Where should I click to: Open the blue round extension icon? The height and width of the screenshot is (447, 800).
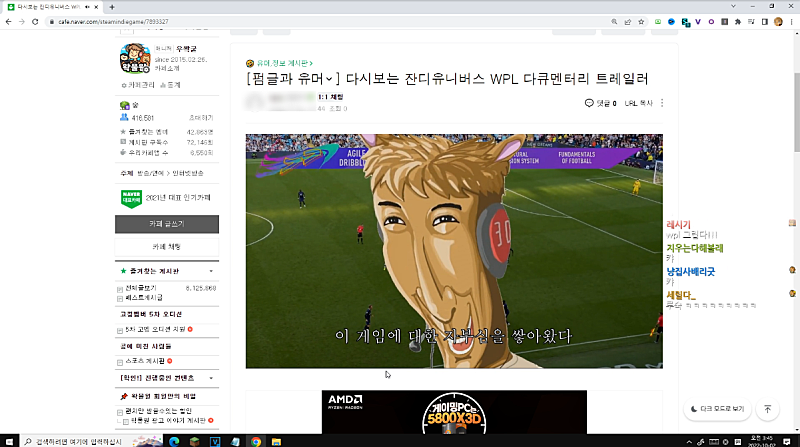671,22
